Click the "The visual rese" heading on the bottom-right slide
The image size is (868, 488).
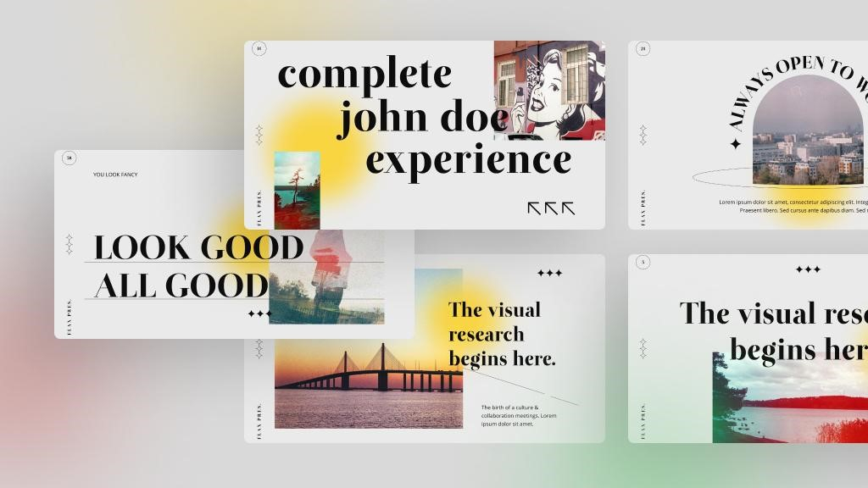[773, 313]
